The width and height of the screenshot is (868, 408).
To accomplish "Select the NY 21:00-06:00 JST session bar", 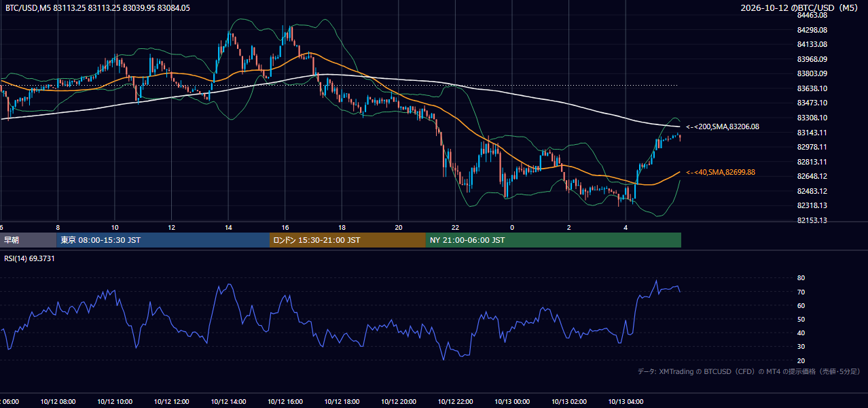I will click(554, 240).
